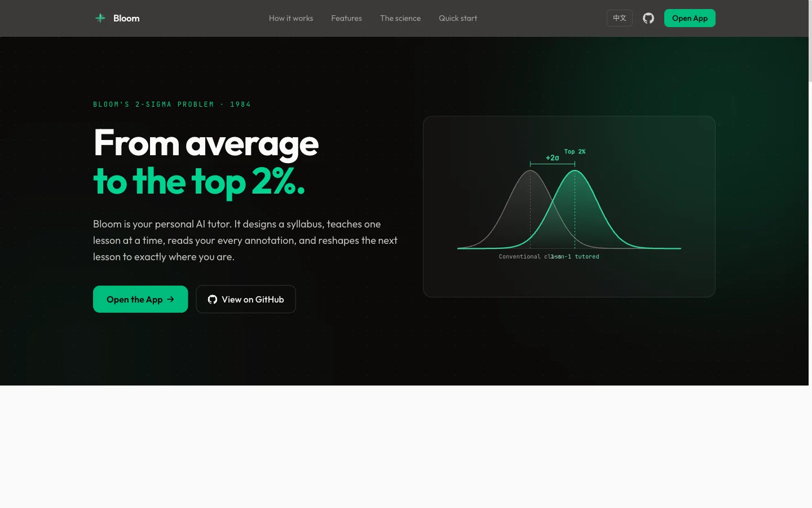The image size is (812, 508).
Task: Click the View on GitHub button
Action: click(x=246, y=299)
